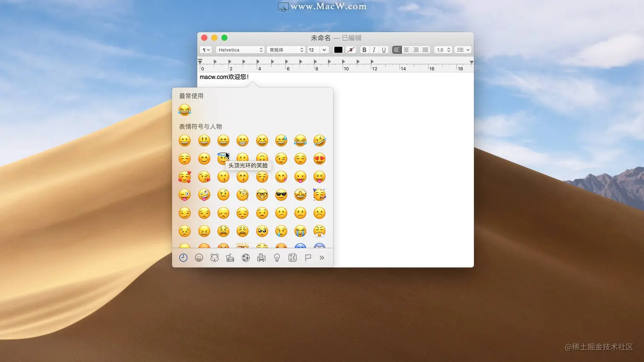The image size is (644, 362).
Task: Insert the crying face with single tear
Action: (x=281, y=231)
